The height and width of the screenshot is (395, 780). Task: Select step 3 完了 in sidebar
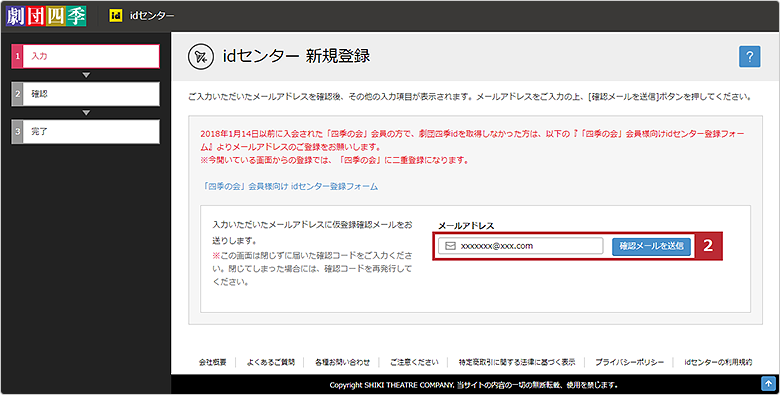tap(86, 132)
